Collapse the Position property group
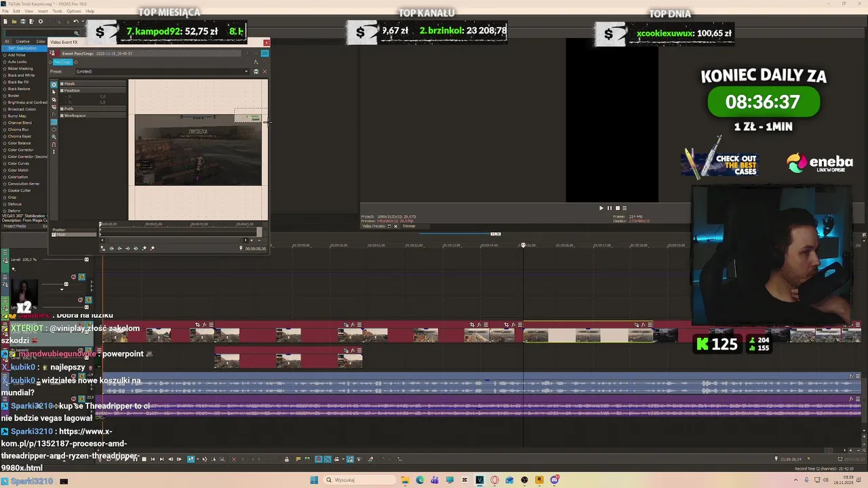The width and height of the screenshot is (868, 488). pyautogui.click(x=62, y=90)
